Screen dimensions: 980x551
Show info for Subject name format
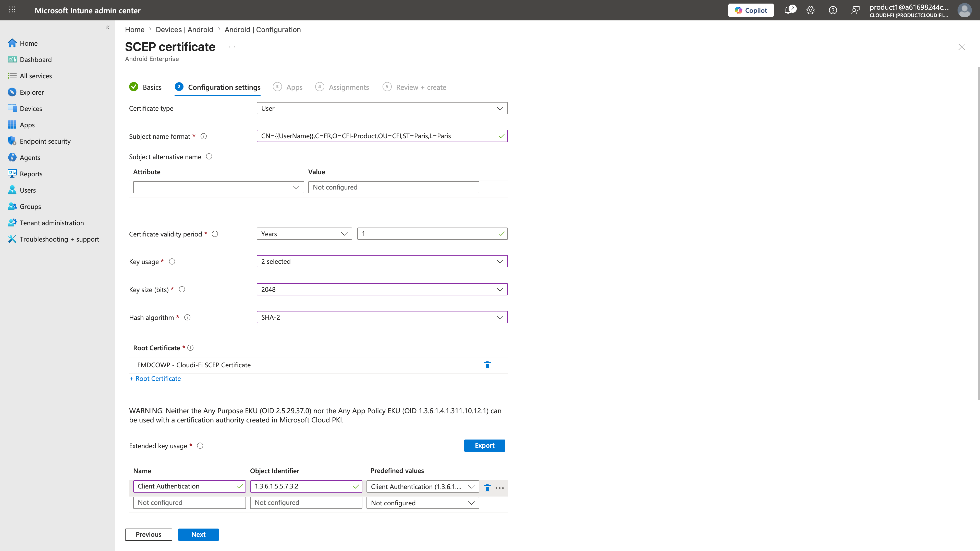[x=204, y=136]
